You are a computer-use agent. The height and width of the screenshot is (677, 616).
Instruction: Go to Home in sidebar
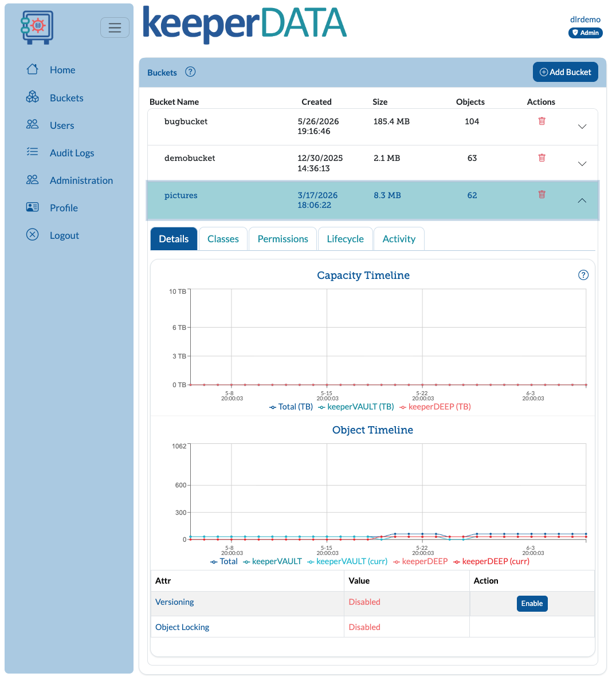(62, 70)
